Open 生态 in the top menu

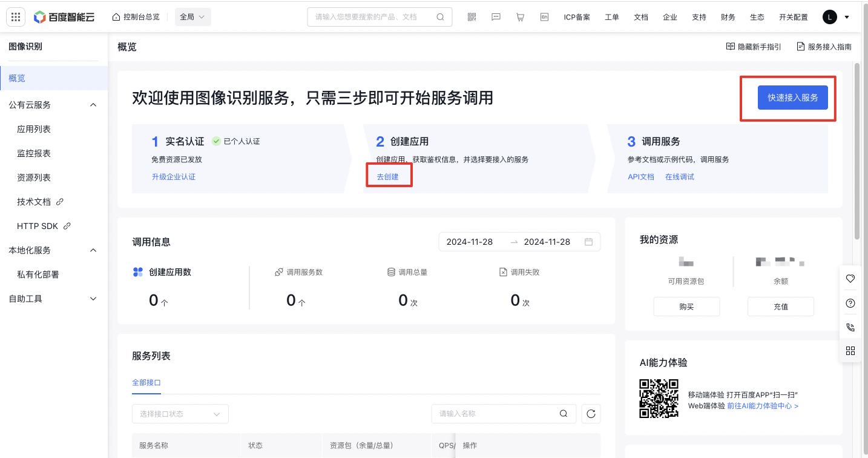tap(757, 17)
